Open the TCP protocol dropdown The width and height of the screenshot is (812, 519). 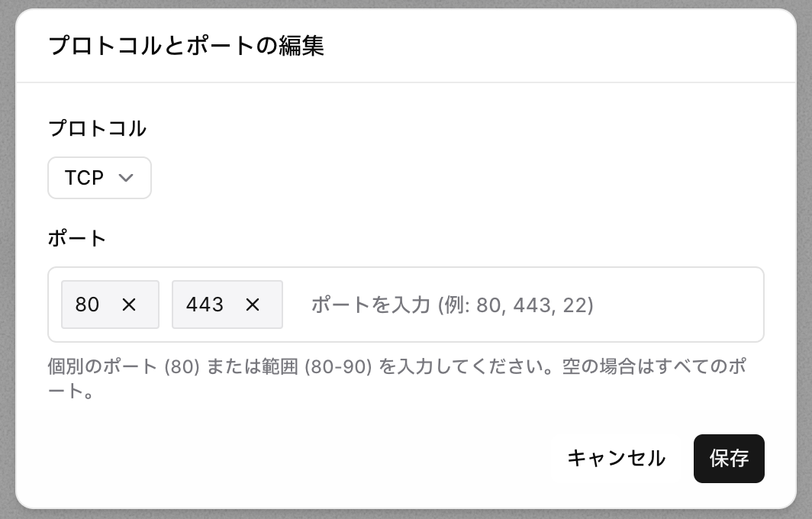pos(99,178)
